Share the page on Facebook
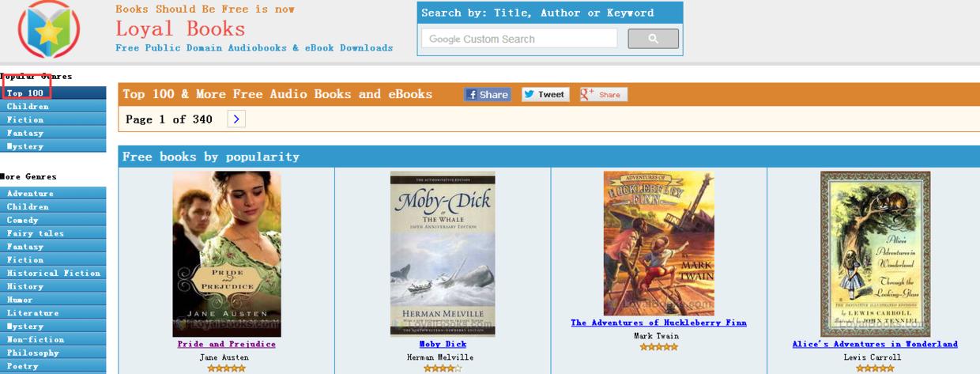Screen dimensions: 980x374 pyautogui.click(x=488, y=94)
